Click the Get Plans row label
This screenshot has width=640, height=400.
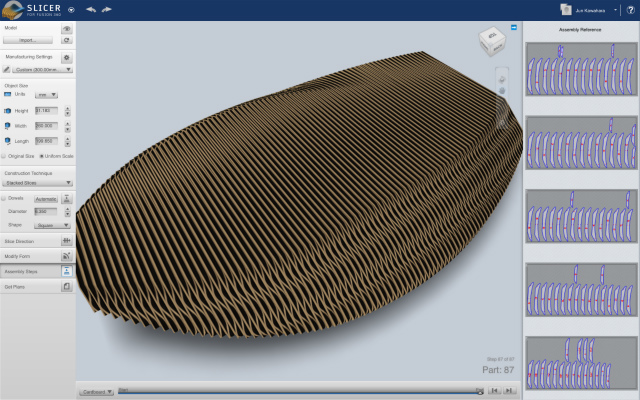click(15, 287)
